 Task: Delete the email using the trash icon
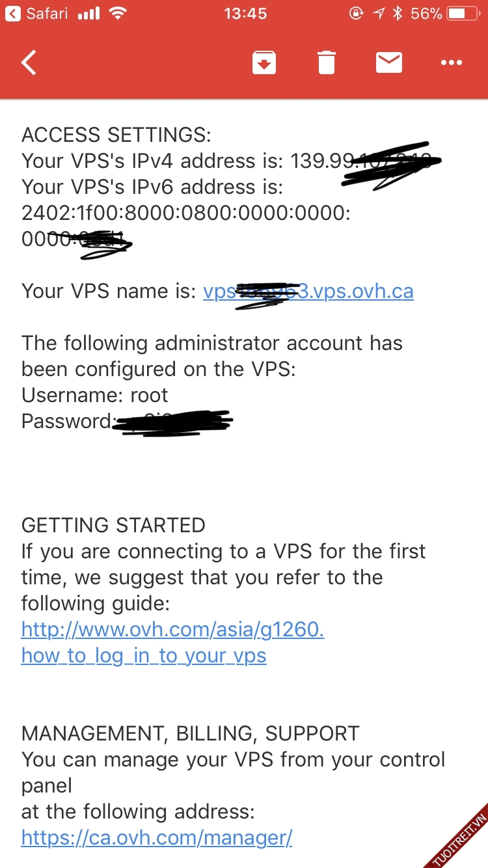pyautogui.click(x=326, y=63)
